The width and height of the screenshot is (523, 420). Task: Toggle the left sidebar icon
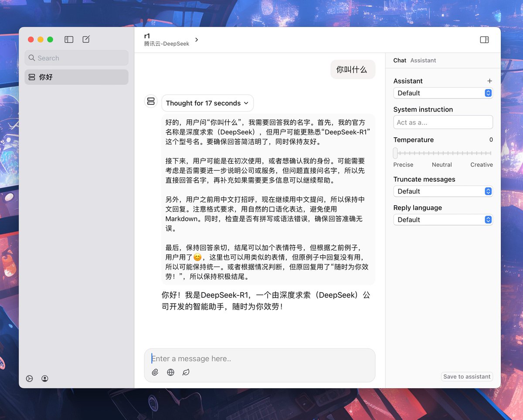pyautogui.click(x=69, y=40)
